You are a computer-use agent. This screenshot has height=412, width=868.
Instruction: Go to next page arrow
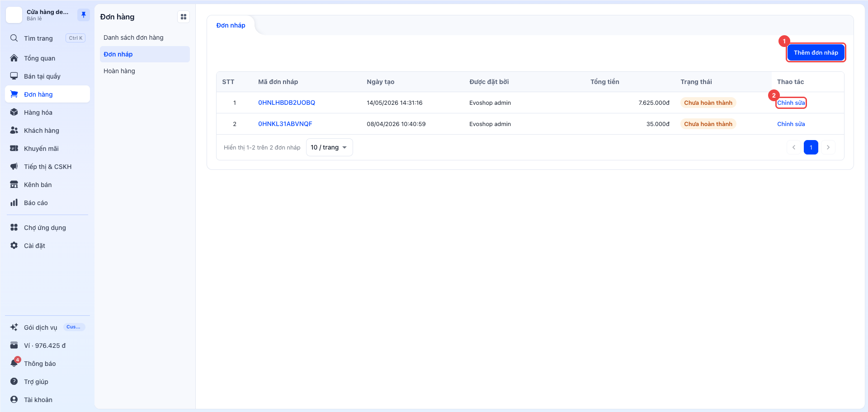pyautogui.click(x=828, y=147)
